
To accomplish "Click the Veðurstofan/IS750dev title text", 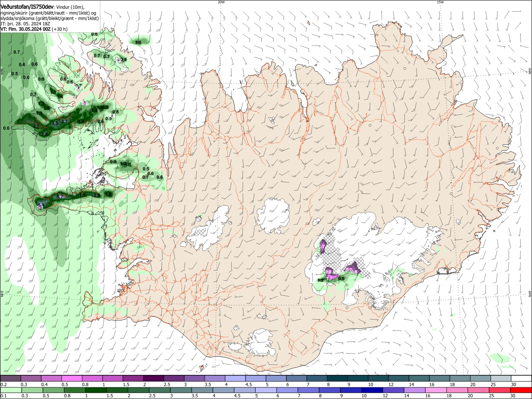I will point(27,7).
